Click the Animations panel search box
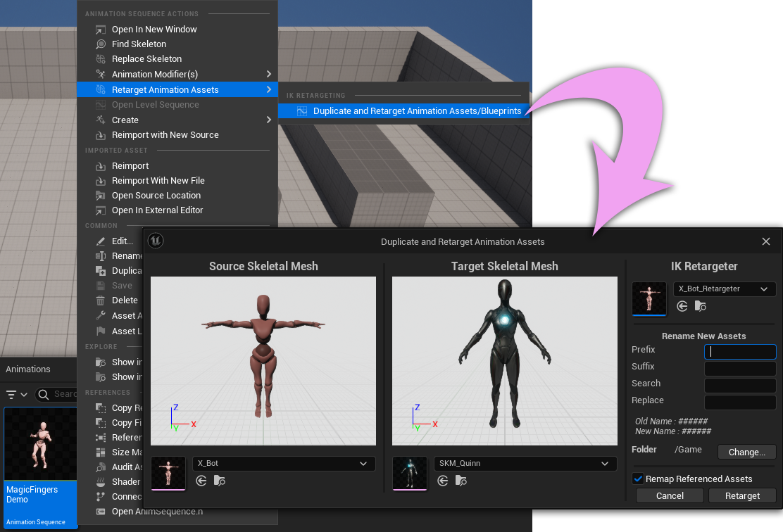 point(56,394)
